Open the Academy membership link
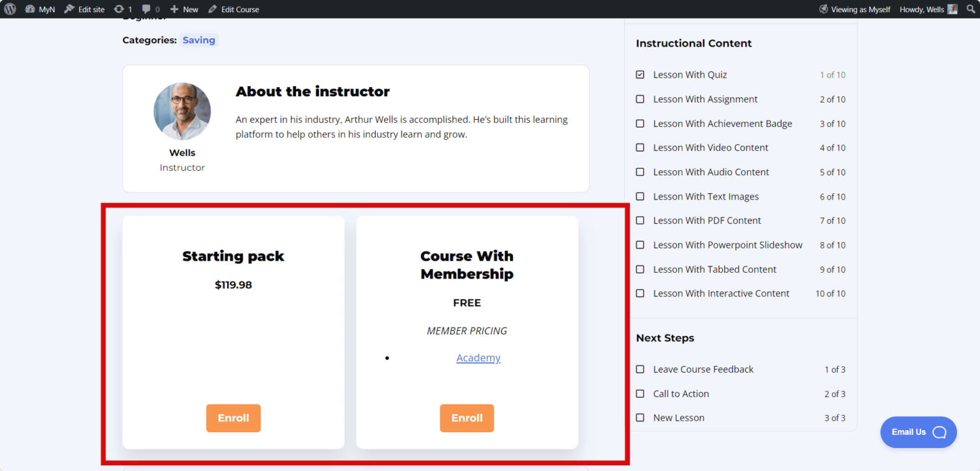 (478, 358)
